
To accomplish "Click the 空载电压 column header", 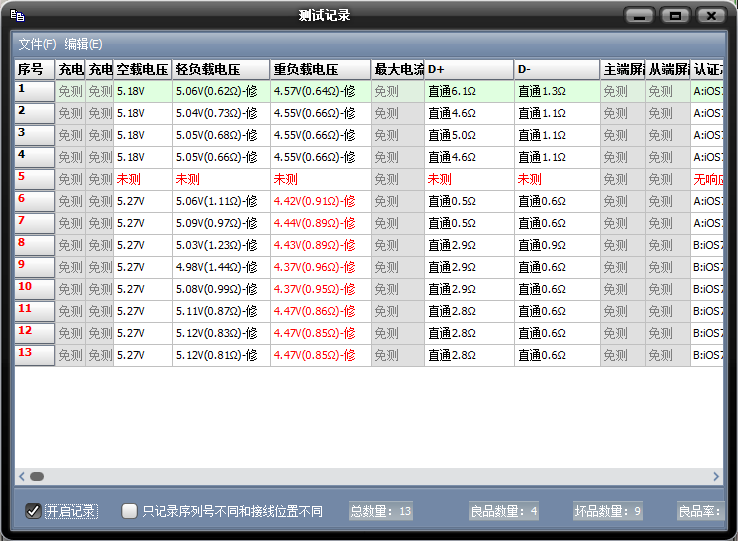I will 142,69.
